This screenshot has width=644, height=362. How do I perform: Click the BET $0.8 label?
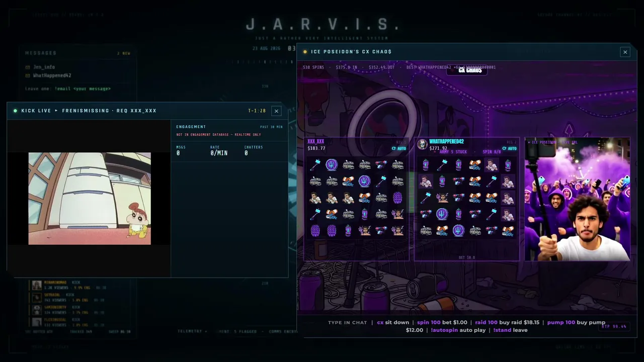point(466,257)
